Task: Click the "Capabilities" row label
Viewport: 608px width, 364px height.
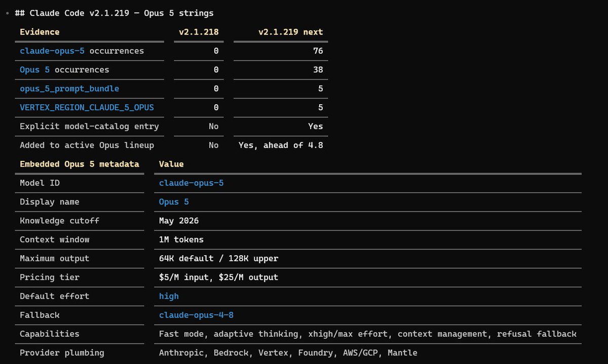Action: click(50, 334)
